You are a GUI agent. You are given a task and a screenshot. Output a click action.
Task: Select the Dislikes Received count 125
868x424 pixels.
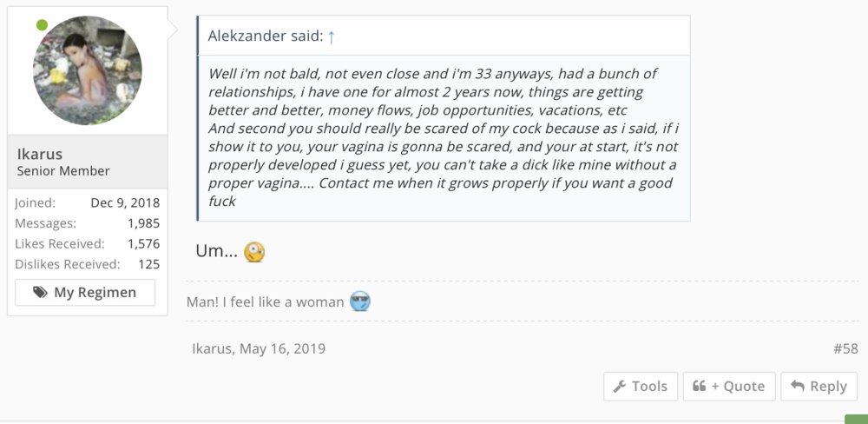(148, 264)
